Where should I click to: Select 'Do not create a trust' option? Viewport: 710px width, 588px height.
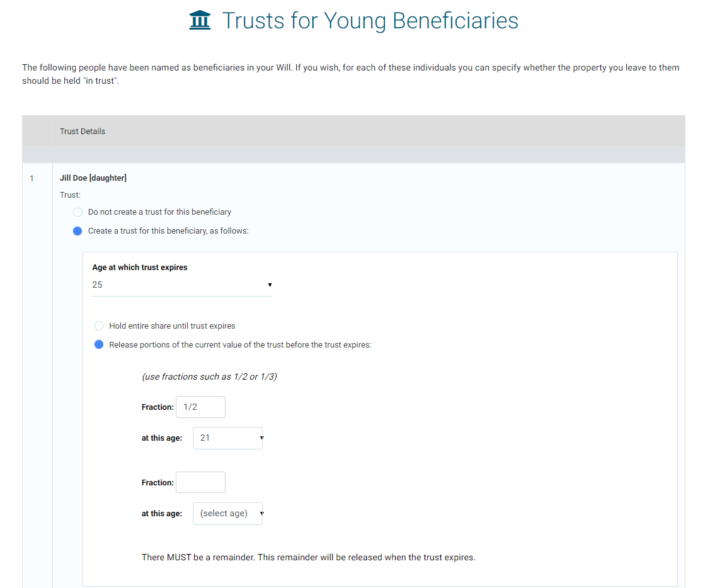click(x=77, y=212)
